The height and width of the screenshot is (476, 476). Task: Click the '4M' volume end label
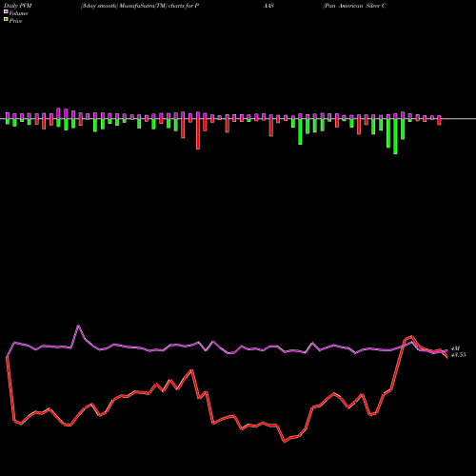point(455,348)
